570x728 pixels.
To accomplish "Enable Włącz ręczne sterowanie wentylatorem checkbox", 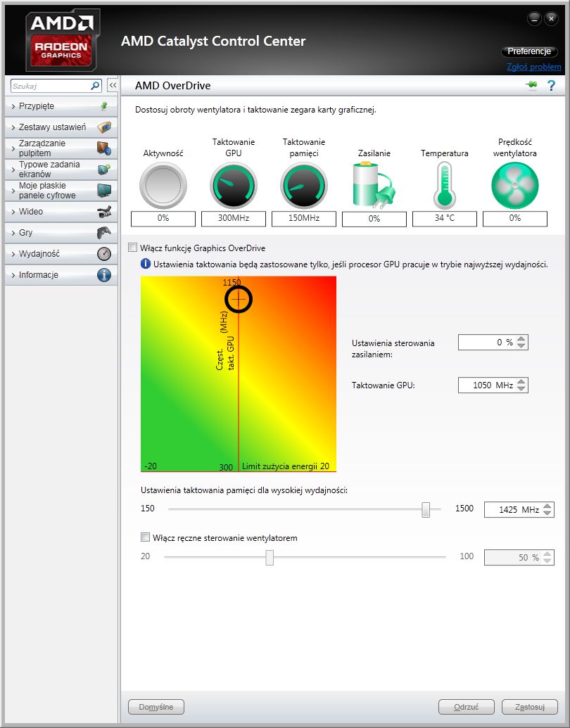I will [146, 537].
